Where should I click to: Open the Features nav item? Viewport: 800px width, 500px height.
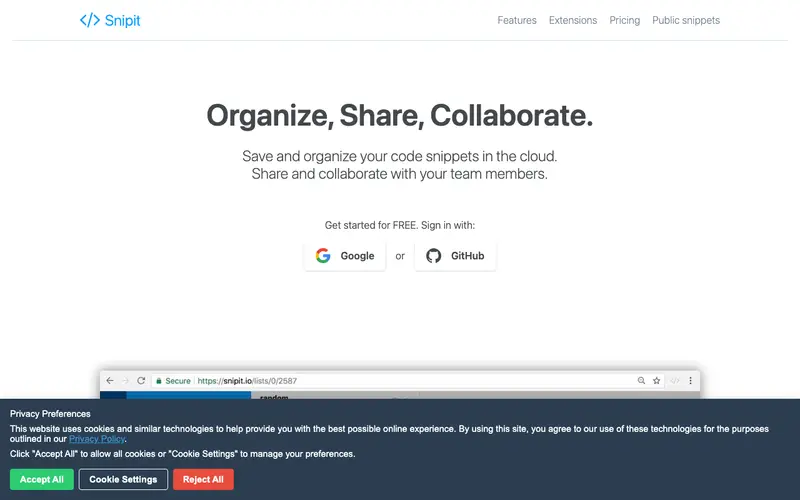[517, 20]
